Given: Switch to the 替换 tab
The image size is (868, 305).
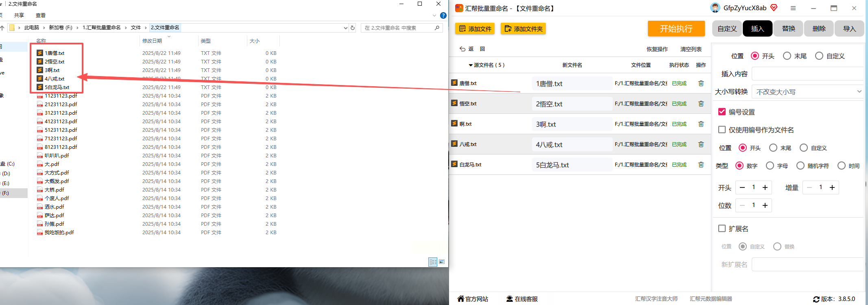Looking at the screenshot, I should click(x=788, y=28).
